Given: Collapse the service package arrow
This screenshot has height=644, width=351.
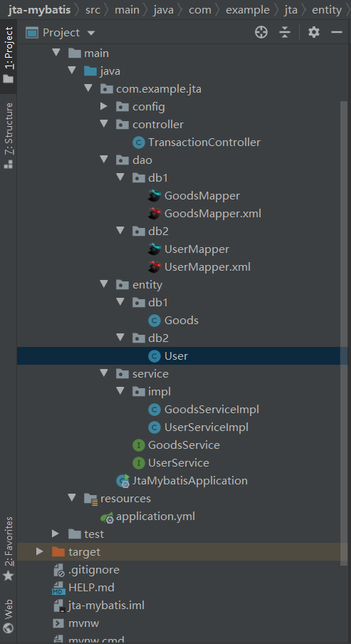Looking at the screenshot, I should [x=104, y=373].
